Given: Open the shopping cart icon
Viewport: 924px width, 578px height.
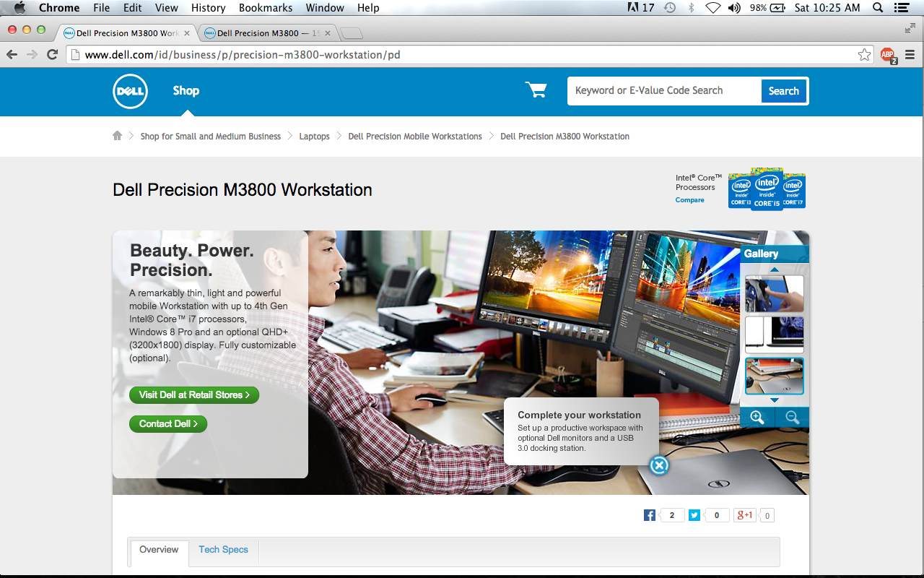Looking at the screenshot, I should point(536,90).
